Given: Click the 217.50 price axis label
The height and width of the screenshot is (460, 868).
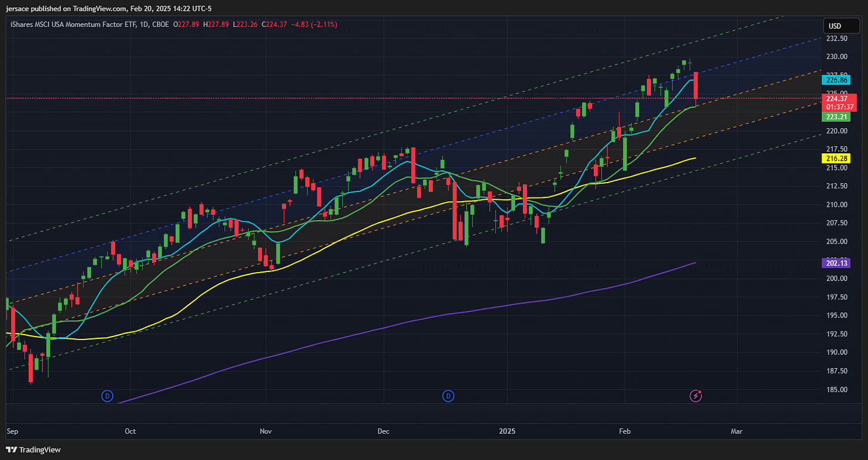Looking at the screenshot, I should [837, 150].
